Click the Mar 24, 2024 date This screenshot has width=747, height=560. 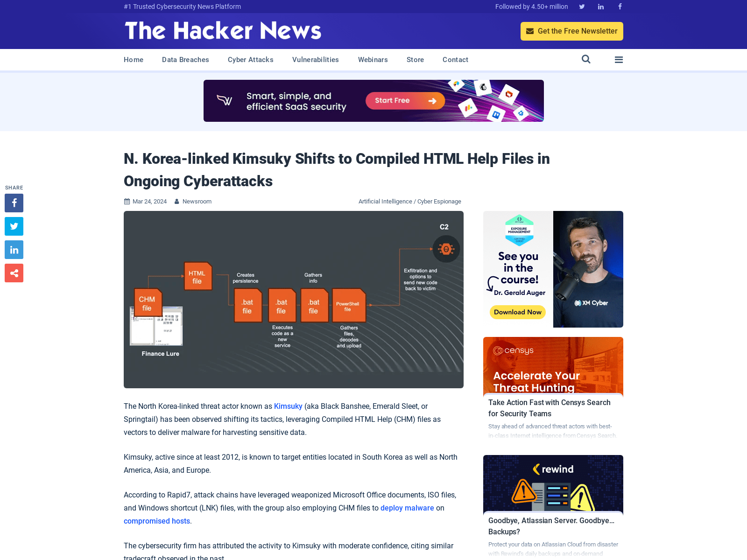click(x=149, y=202)
